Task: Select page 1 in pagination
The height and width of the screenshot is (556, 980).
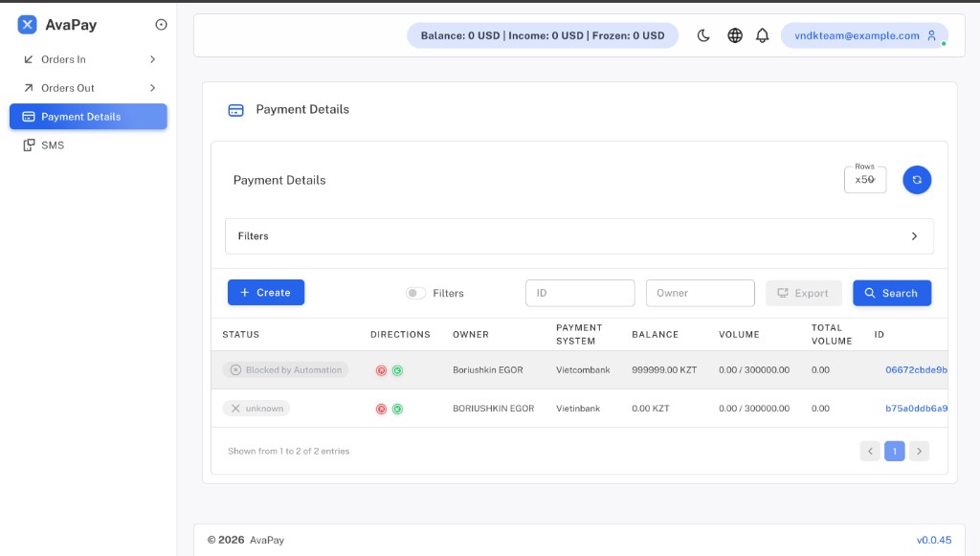Action: point(895,451)
